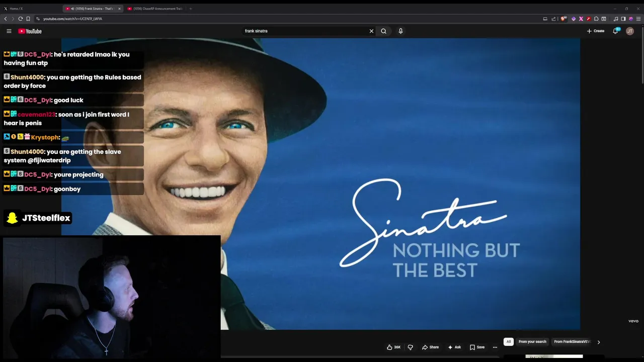Start voice search with microphone icon
The width and height of the screenshot is (644, 362).
click(x=400, y=31)
